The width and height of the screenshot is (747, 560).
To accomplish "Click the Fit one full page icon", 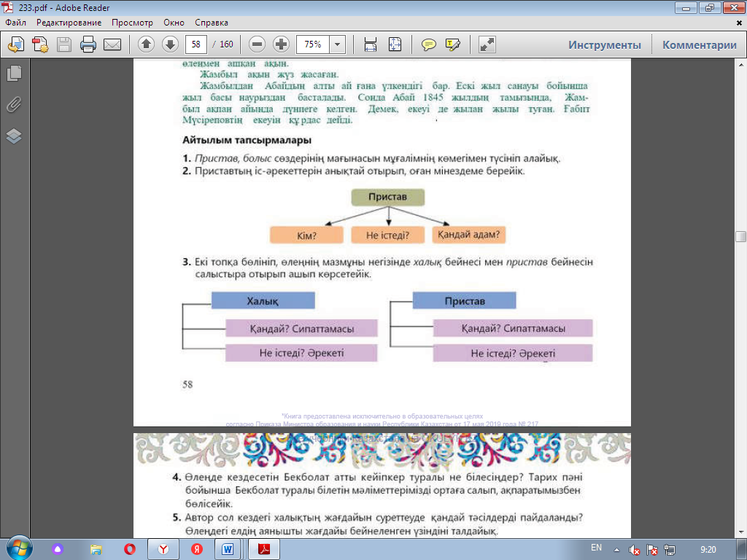I will click(395, 44).
